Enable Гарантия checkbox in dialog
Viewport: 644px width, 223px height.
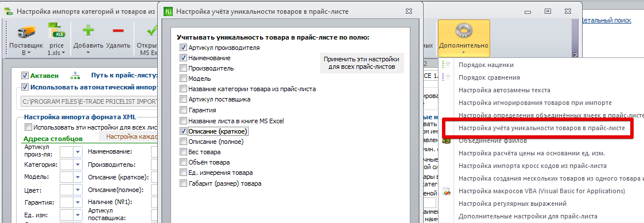[183, 110]
